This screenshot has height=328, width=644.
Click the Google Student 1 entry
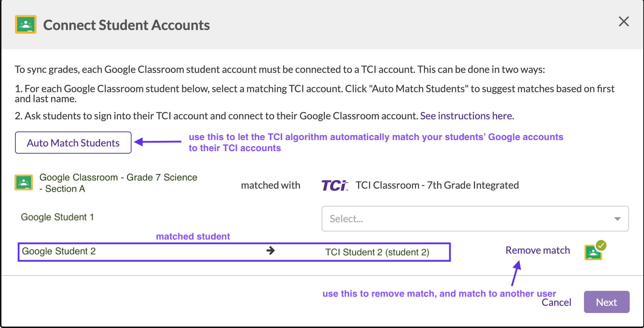[x=58, y=217]
